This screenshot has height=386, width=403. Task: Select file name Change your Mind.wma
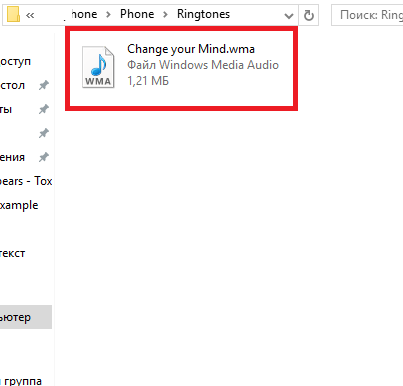click(x=191, y=49)
